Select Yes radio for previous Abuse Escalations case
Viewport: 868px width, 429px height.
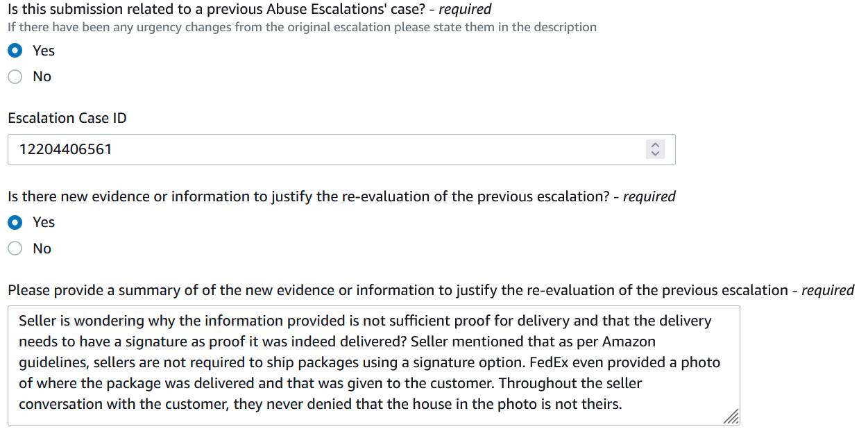tap(15, 51)
